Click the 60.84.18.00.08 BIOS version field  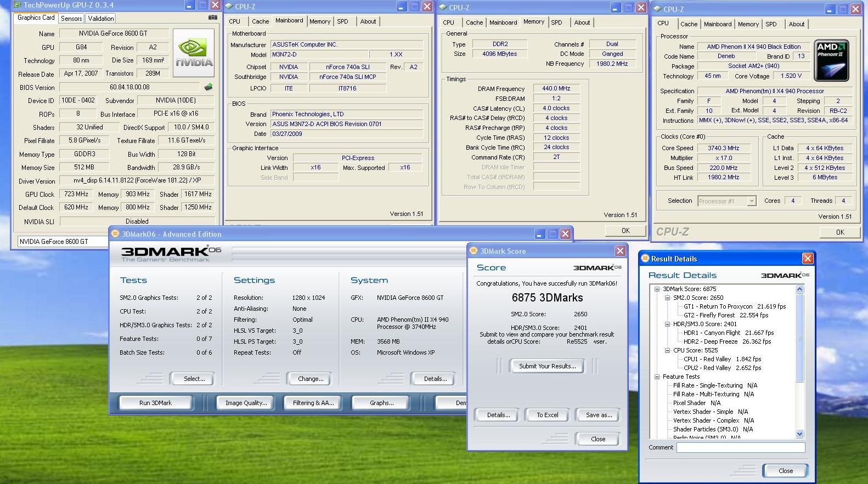tap(129, 87)
